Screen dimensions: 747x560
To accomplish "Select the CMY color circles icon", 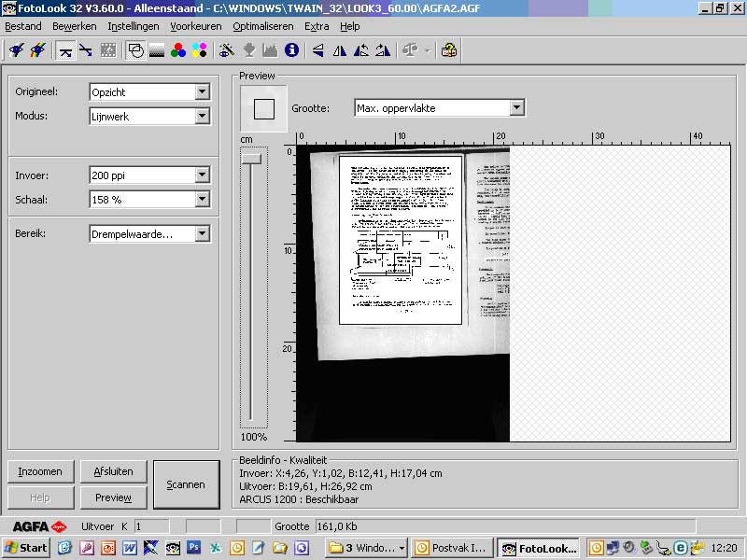I will (x=199, y=50).
